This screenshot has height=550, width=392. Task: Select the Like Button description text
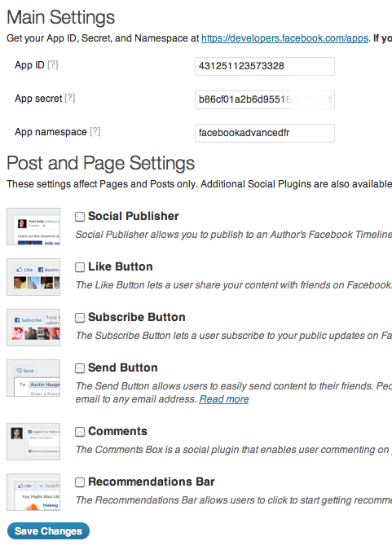(234, 285)
